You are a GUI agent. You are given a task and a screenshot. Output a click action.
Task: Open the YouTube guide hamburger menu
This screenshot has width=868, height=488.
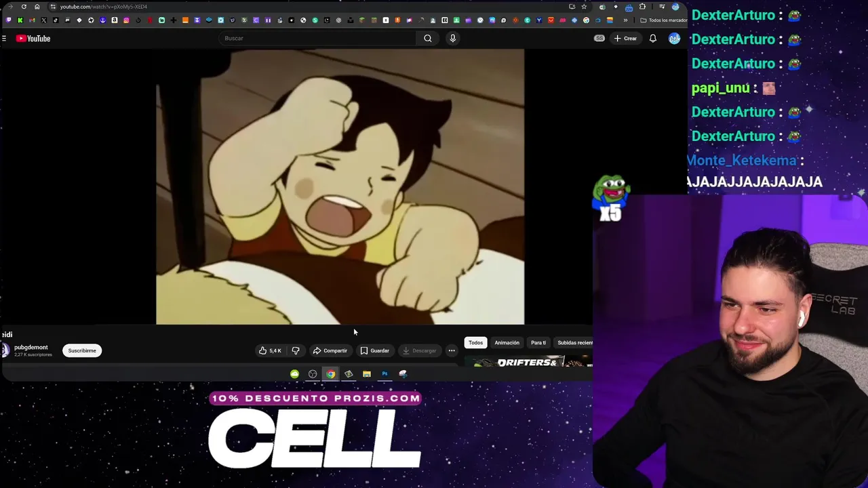click(4, 39)
